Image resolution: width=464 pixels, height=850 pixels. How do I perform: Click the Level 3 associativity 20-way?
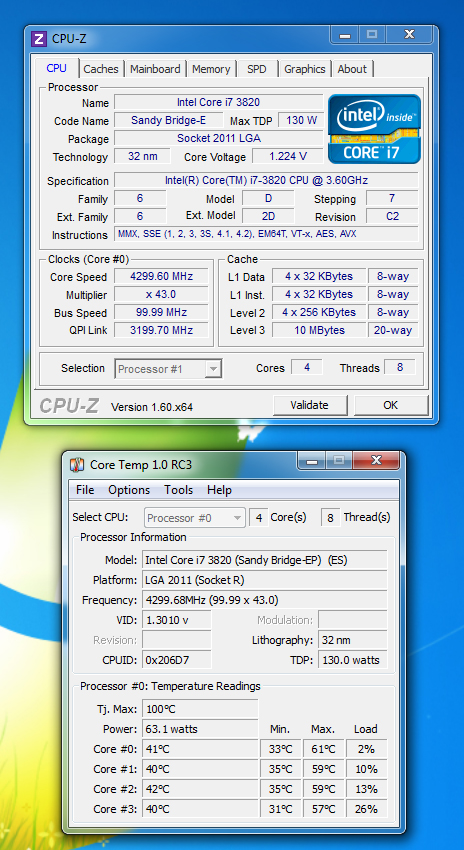click(393, 330)
